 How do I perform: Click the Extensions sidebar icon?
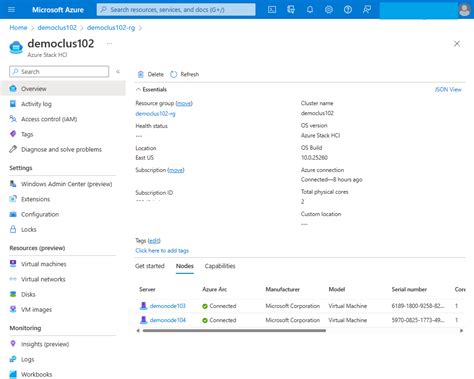13,199
